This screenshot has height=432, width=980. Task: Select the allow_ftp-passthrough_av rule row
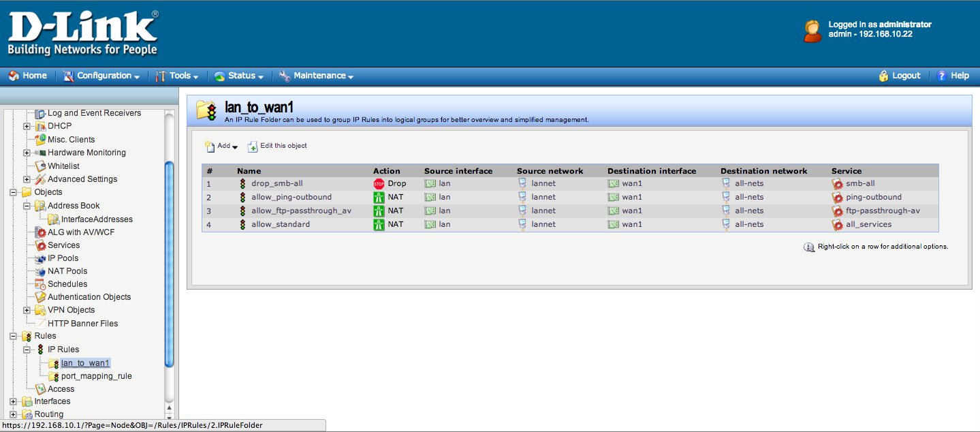[301, 211]
